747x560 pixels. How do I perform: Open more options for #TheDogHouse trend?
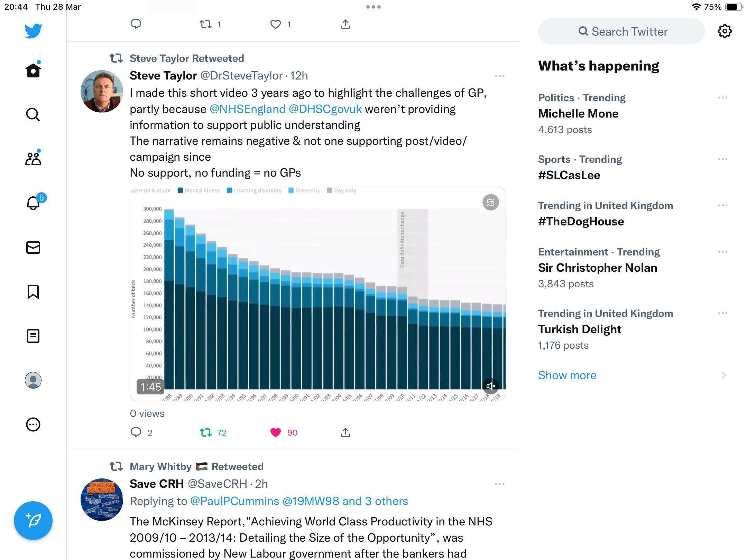click(x=723, y=206)
